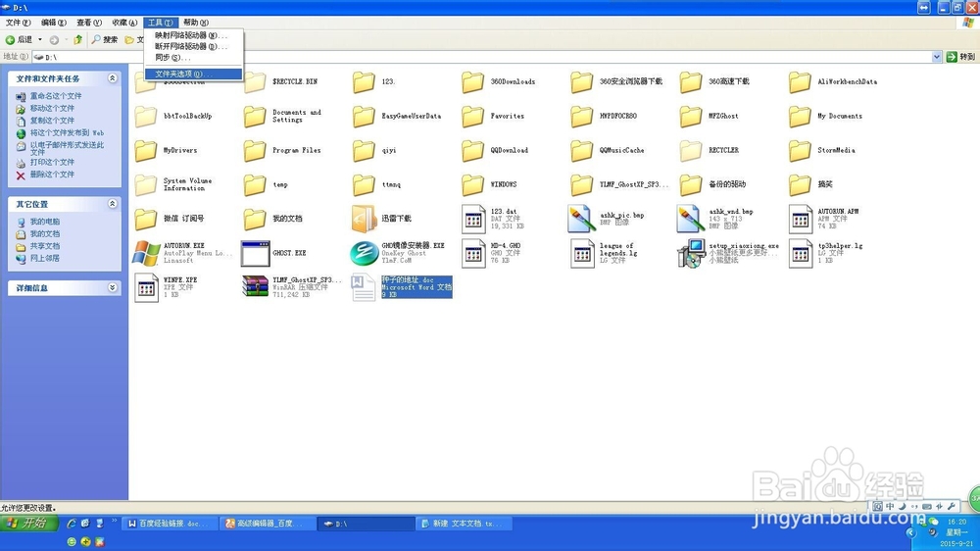Image resolution: width=980 pixels, height=551 pixels.
Task: Select the WINDOWS folder icon
Action: [472, 184]
